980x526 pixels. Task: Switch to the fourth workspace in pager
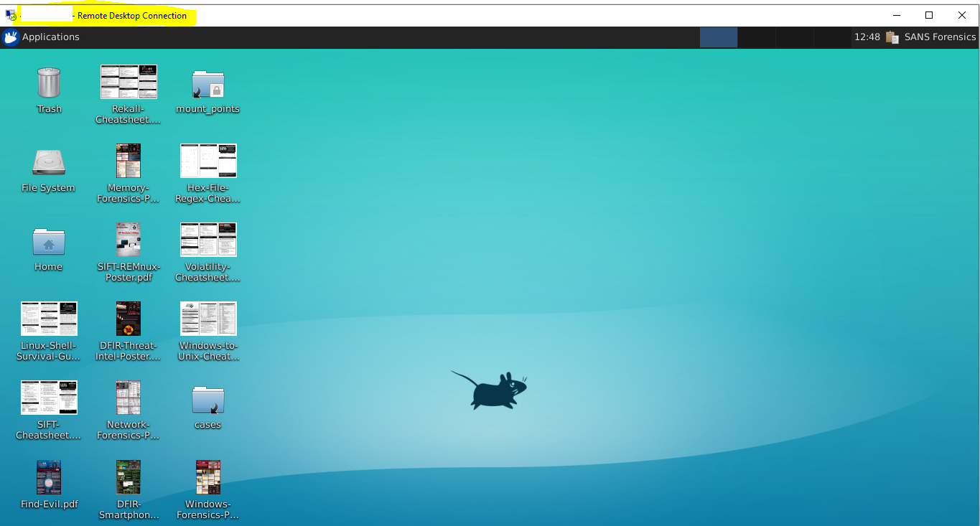pos(832,37)
